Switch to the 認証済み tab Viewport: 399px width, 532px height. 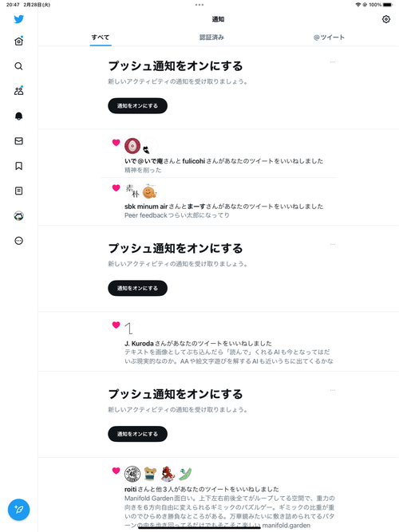tap(211, 37)
